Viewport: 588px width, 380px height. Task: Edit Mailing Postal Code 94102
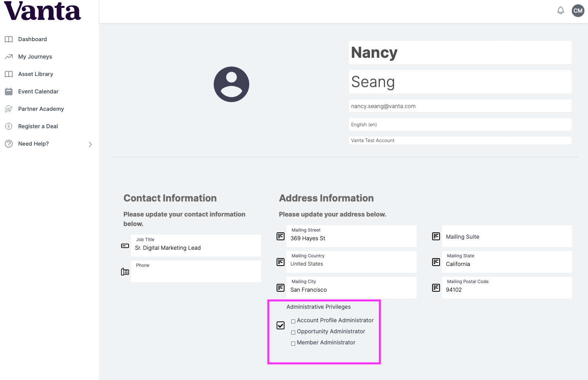[x=507, y=287]
